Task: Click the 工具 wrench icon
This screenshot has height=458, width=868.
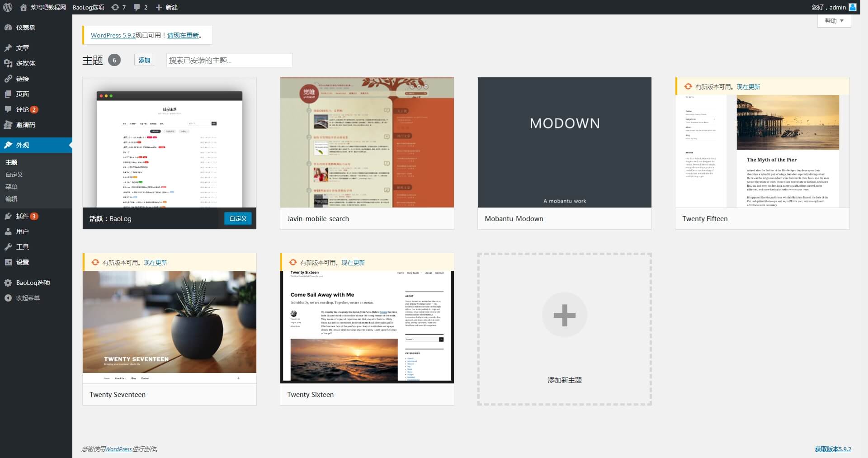Action: point(8,247)
